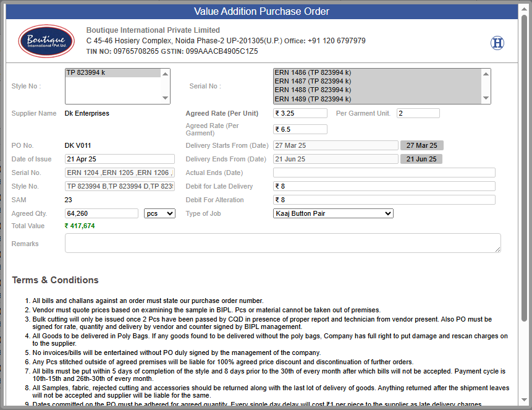Click Style No list down arrow
This screenshot has width=532, height=410.
click(x=165, y=98)
